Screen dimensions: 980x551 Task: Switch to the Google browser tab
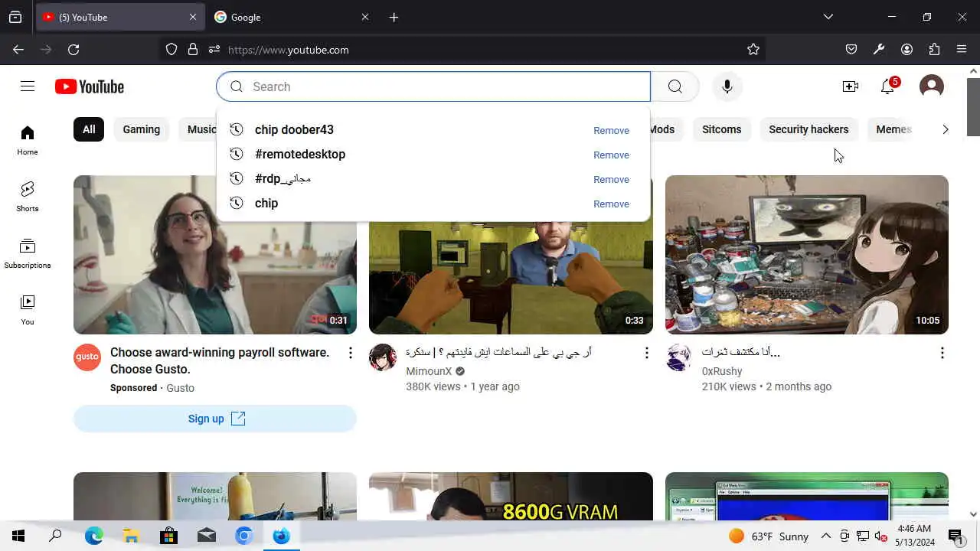coord(291,17)
